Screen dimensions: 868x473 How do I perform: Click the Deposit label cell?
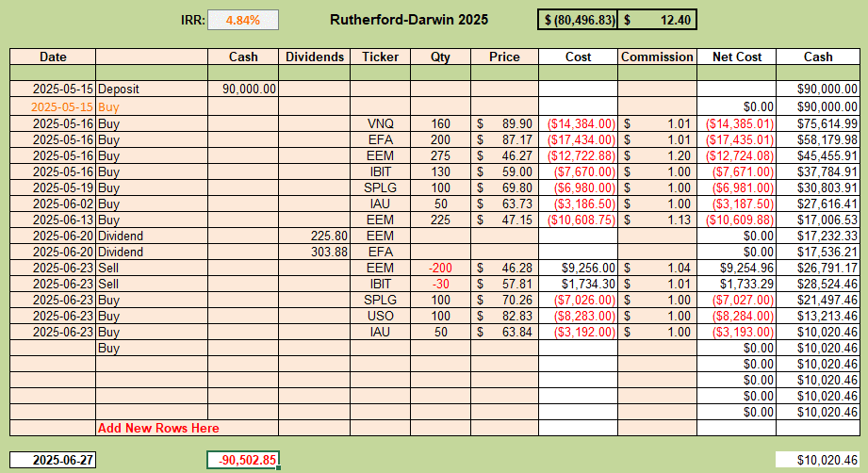[152, 90]
